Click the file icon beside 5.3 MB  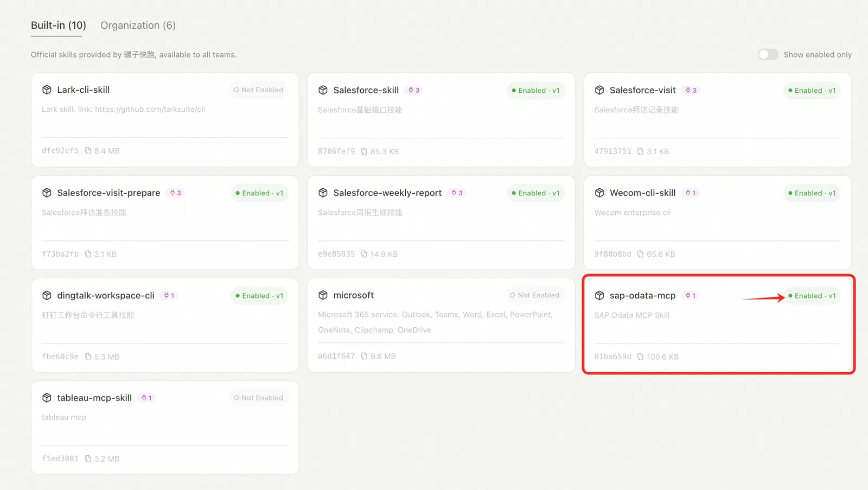click(x=88, y=357)
